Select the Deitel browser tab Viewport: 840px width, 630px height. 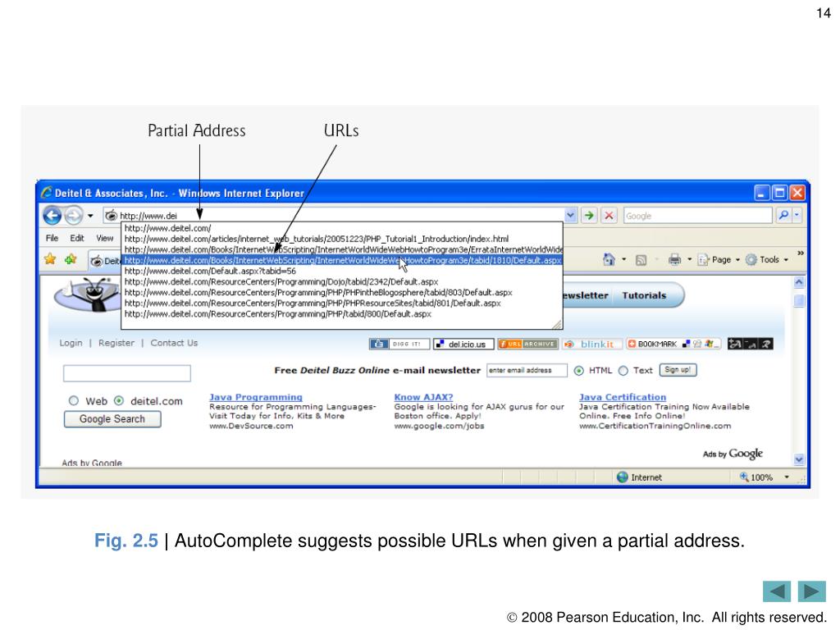[x=105, y=261]
